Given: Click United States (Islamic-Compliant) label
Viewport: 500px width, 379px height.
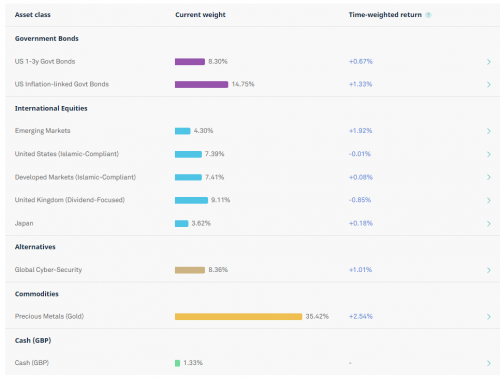Looking at the screenshot, I should (x=67, y=154).
